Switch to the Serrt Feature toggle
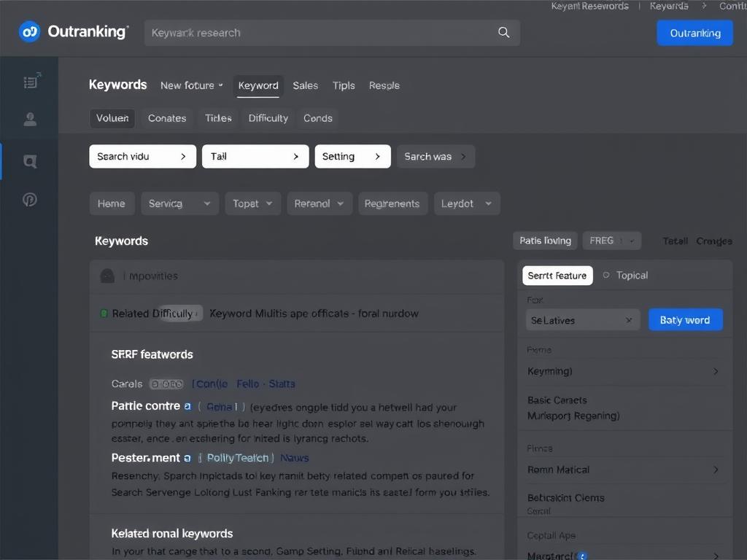747x560 pixels. coord(557,276)
